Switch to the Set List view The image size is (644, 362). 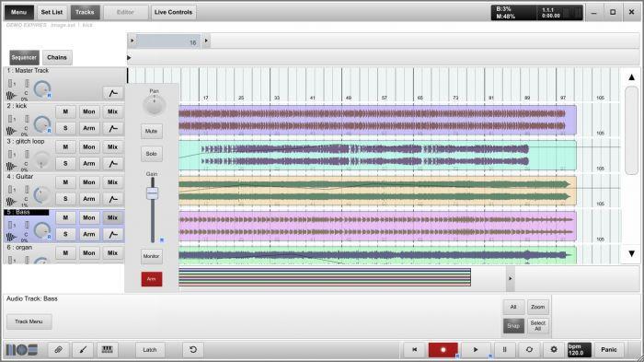pos(52,12)
